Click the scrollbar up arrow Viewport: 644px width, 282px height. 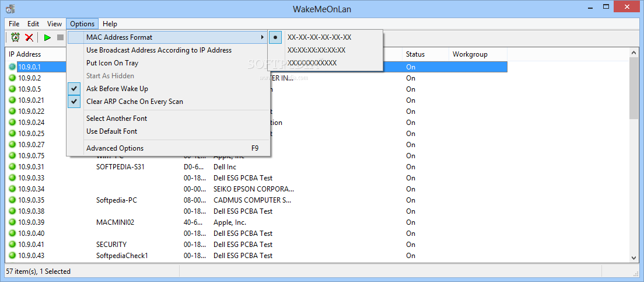633,52
